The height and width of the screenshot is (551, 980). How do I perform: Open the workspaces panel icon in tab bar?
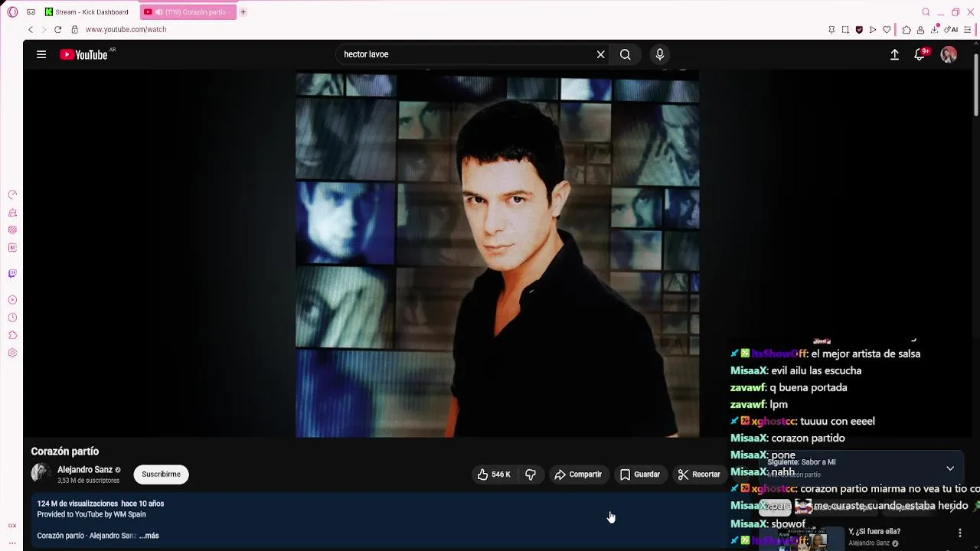31,12
